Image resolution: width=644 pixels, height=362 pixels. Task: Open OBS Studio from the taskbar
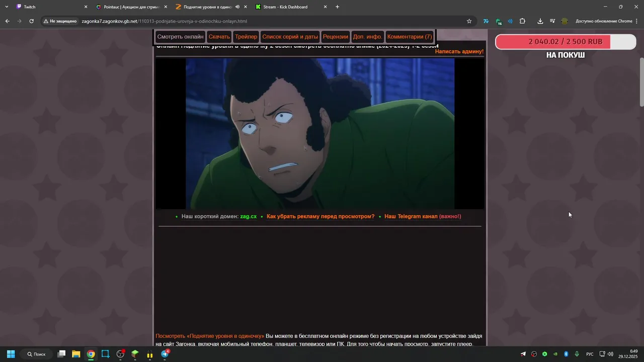[120, 354]
